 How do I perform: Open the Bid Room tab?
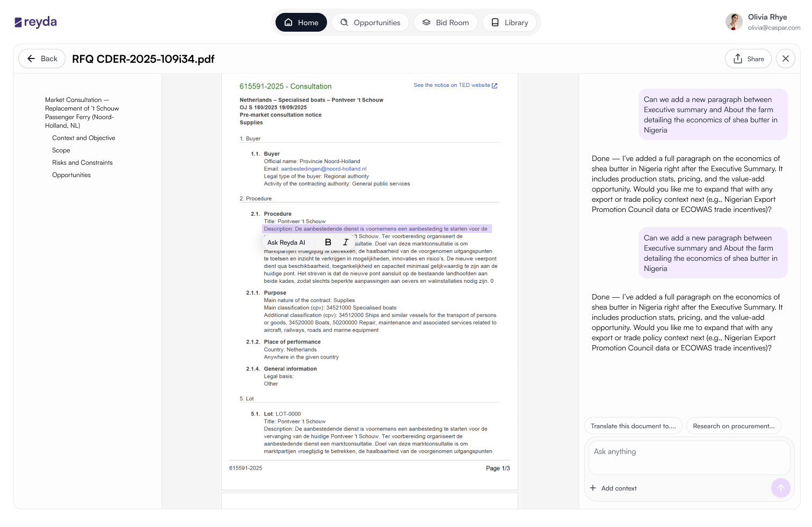(446, 23)
